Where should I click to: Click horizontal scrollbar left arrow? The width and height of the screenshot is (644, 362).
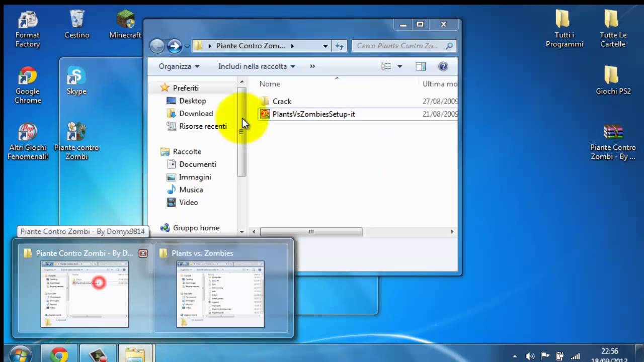254,232
